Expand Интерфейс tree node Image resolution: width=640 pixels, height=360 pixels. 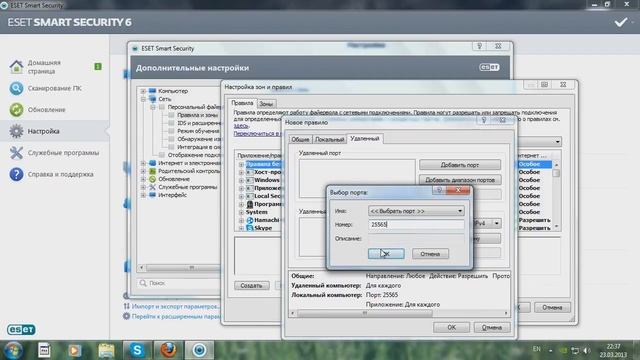pyautogui.click(x=143, y=195)
